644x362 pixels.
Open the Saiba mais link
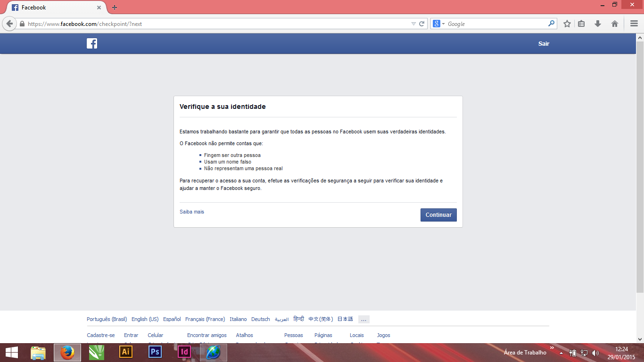[x=192, y=212]
